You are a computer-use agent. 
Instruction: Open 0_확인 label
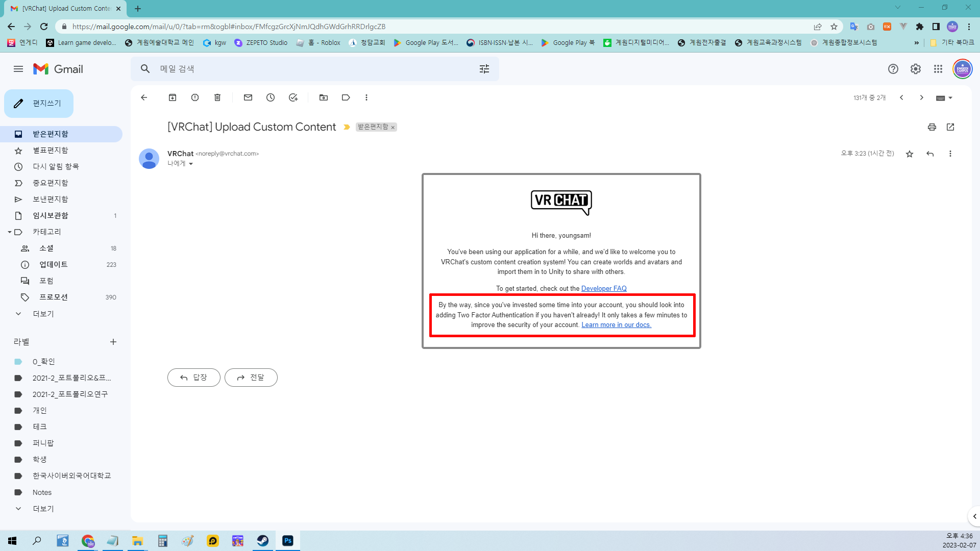pyautogui.click(x=61, y=362)
